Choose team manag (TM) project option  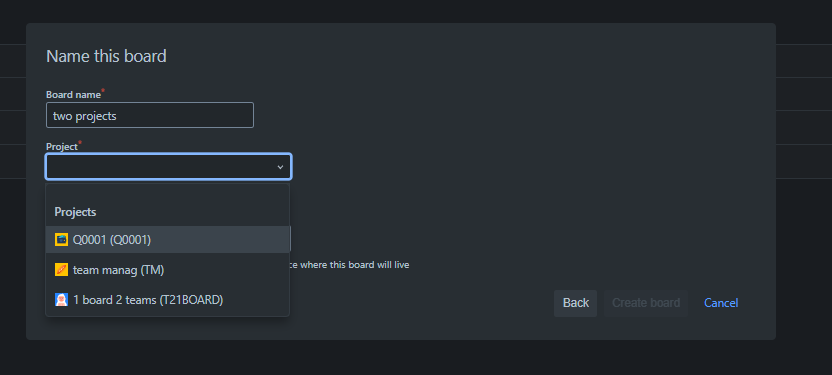[168, 270]
